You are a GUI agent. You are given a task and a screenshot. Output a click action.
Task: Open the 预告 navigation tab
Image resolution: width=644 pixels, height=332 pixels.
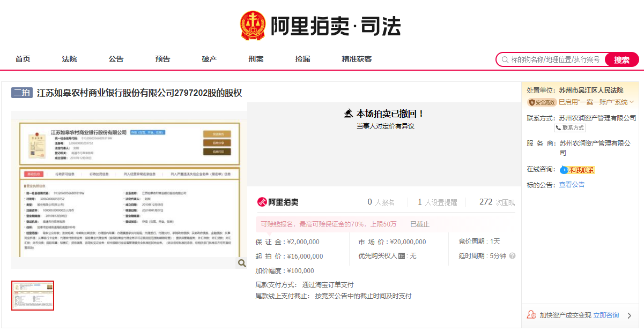pyautogui.click(x=162, y=59)
